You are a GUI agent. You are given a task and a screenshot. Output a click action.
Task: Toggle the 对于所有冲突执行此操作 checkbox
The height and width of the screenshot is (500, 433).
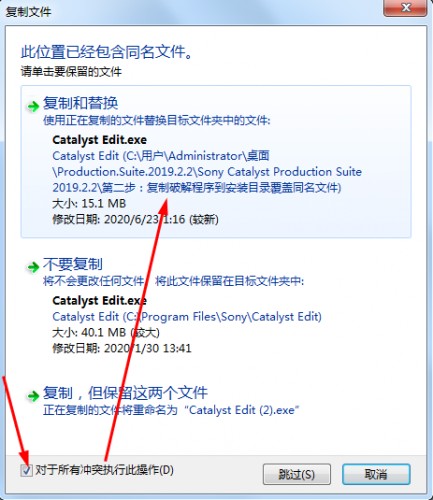26,470
